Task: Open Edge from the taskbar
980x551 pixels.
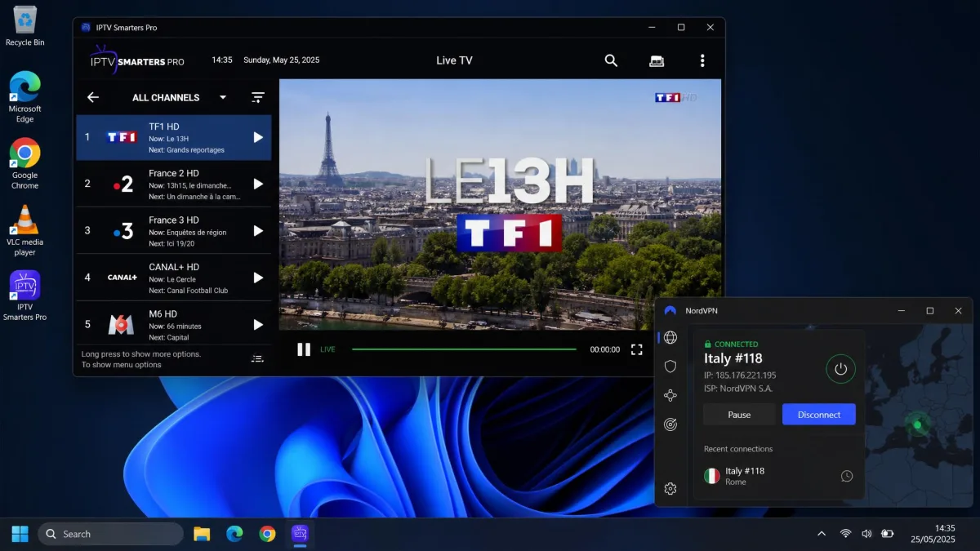Action: [x=234, y=534]
